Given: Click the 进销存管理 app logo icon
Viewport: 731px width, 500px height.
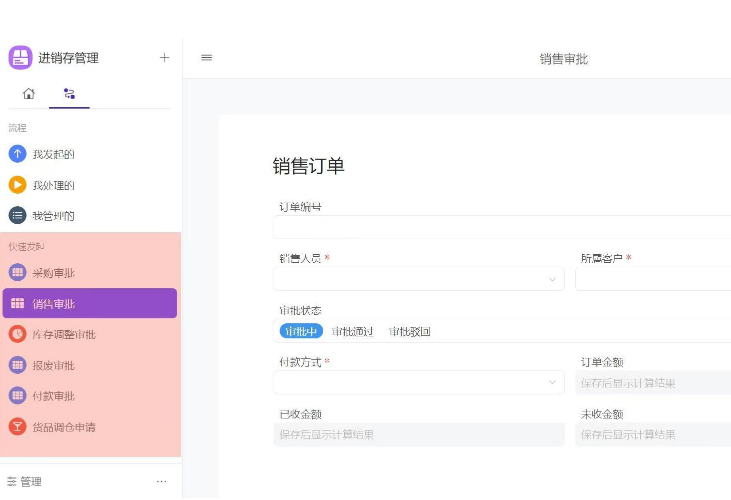Looking at the screenshot, I should tap(20, 58).
